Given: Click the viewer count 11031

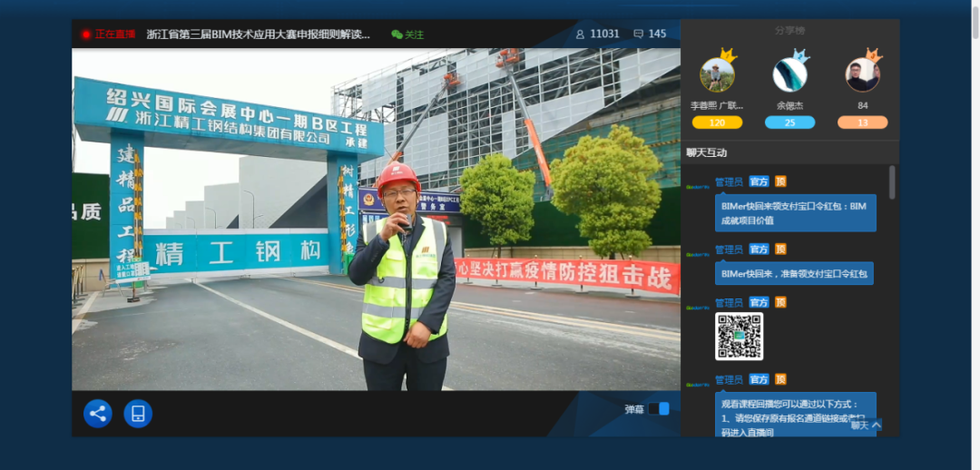Looking at the screenshot, I should coord(604,34).
